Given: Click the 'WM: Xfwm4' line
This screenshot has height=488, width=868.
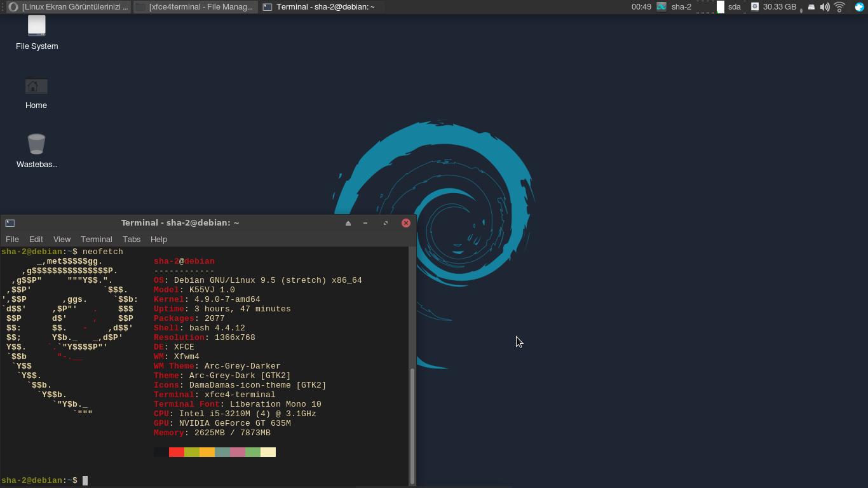Looking at the screenshot, I should pos(177,356).
